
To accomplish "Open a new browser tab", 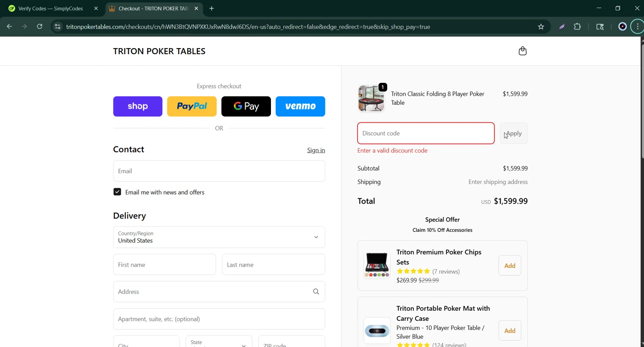I will pyautogui.click(x=211, y=8).
